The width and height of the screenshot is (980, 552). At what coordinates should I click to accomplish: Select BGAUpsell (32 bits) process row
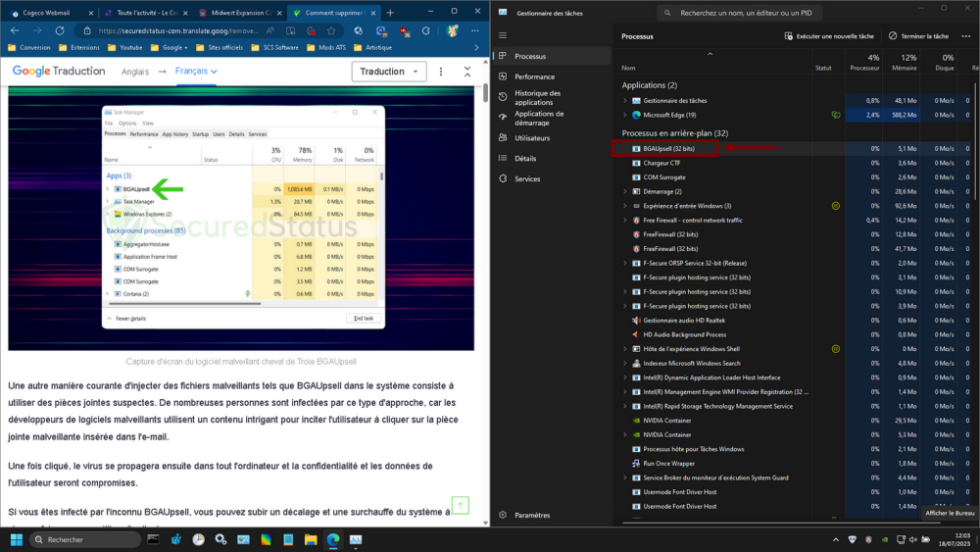(x=793, y=149)
